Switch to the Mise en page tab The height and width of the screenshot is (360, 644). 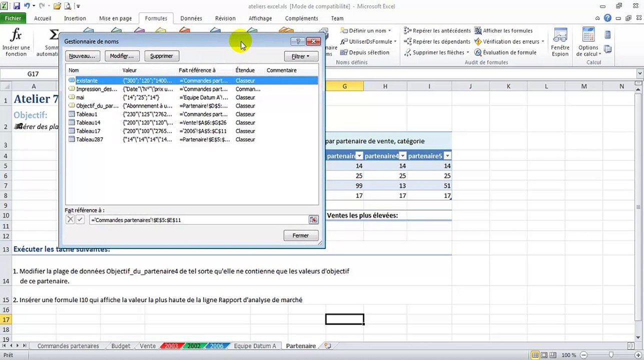click(x=116, y=18)
